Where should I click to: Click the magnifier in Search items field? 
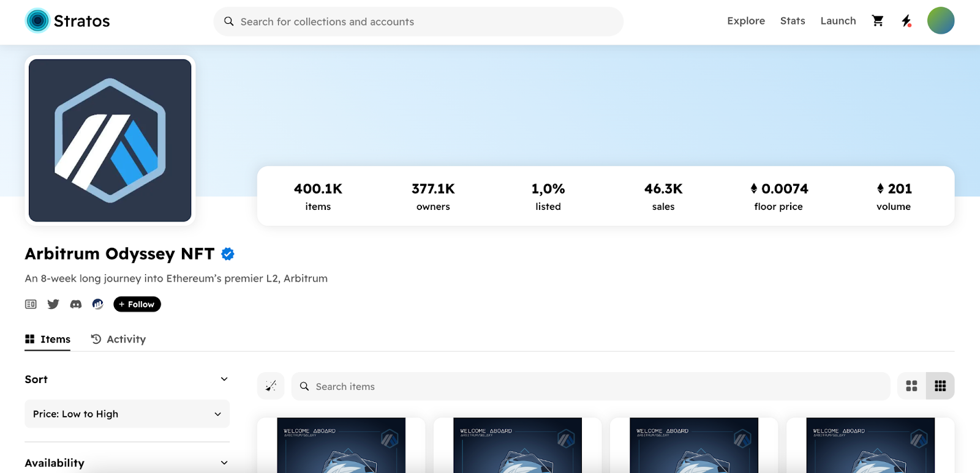[304, 386]
